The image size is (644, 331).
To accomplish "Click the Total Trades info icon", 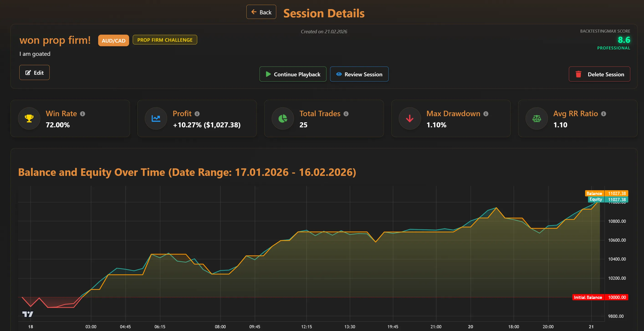I will coord(346,114).
